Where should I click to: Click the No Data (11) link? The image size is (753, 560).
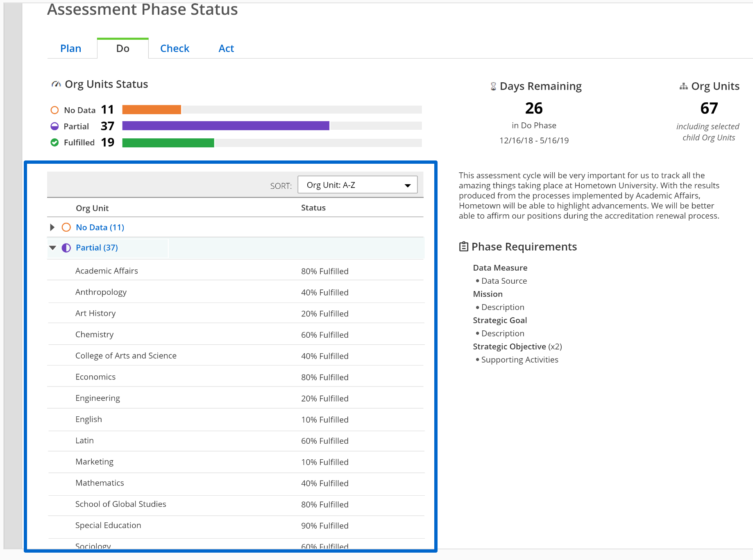(x=100, y=227)
